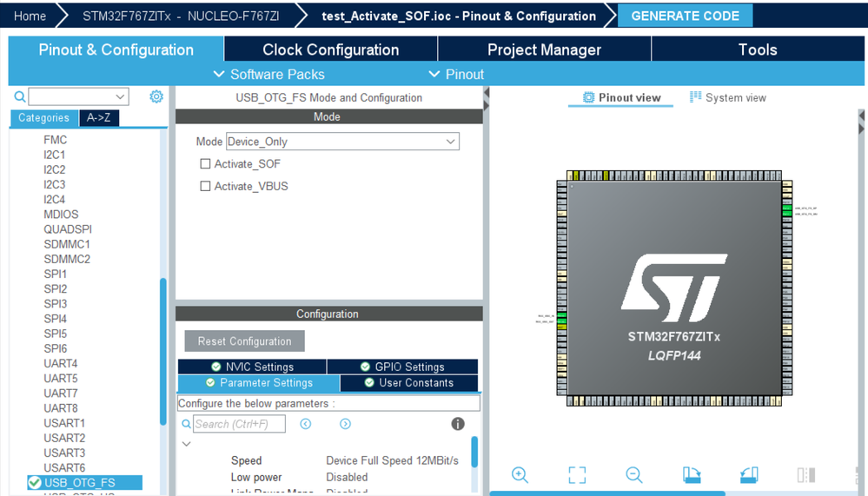Click the NVIC Settings green check icon
Screen dimensions: 868x496
click(215, 367)
